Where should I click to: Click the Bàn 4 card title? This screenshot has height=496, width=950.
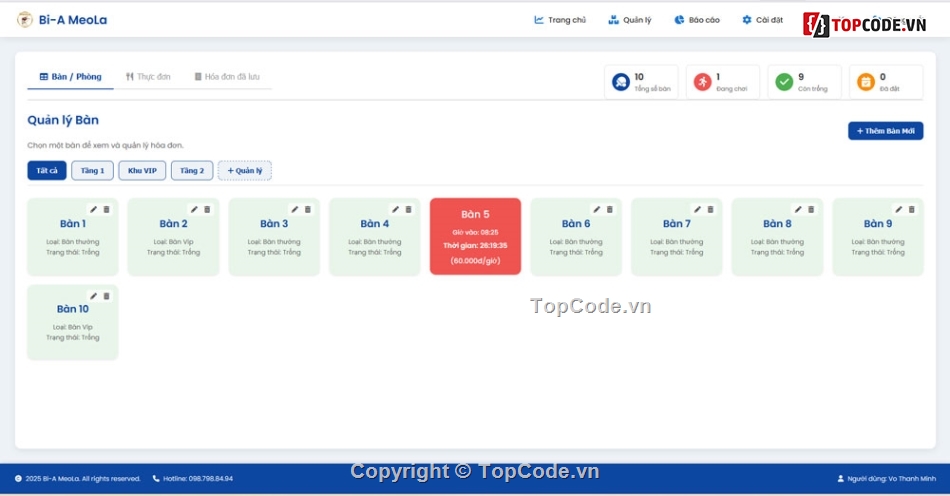(374, 223)
